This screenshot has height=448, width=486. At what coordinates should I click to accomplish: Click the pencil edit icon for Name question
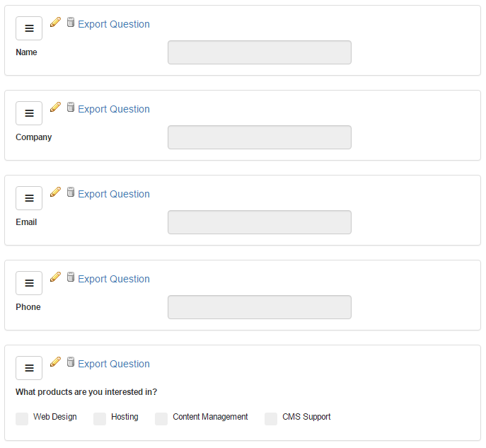pyautogui.click(x=55, y=22)
